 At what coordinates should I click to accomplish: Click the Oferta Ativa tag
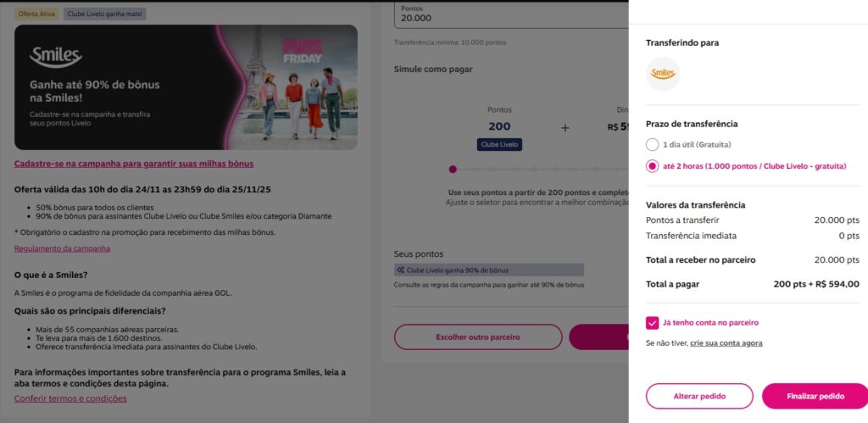[x=36, y=14]
